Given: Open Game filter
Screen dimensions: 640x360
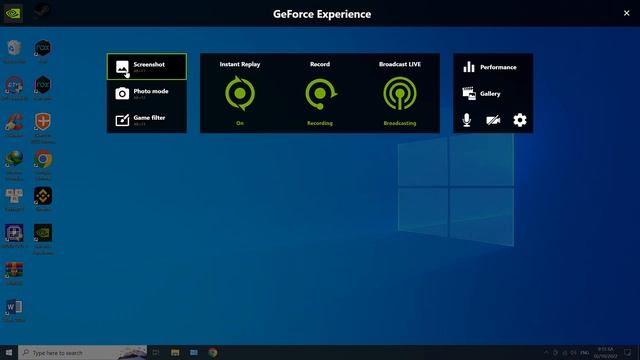Looking at the screenshot, I should tap(147, 120).
